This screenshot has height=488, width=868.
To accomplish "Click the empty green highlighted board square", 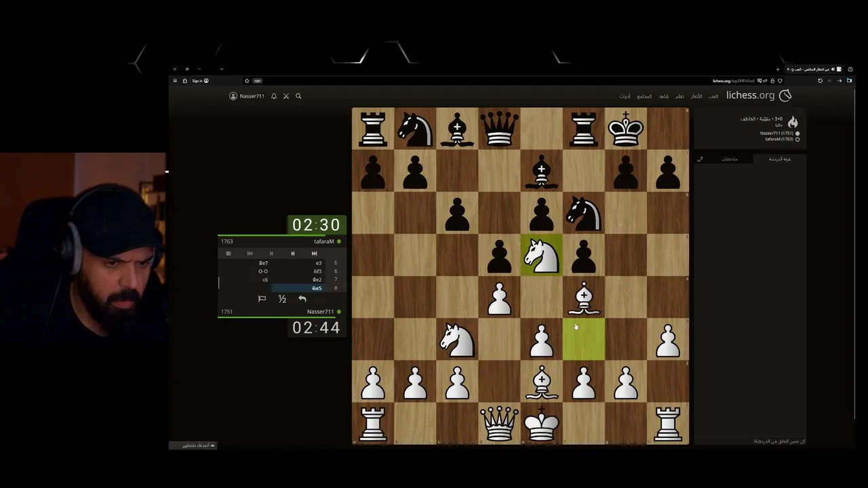I will (x=583, y=340).
